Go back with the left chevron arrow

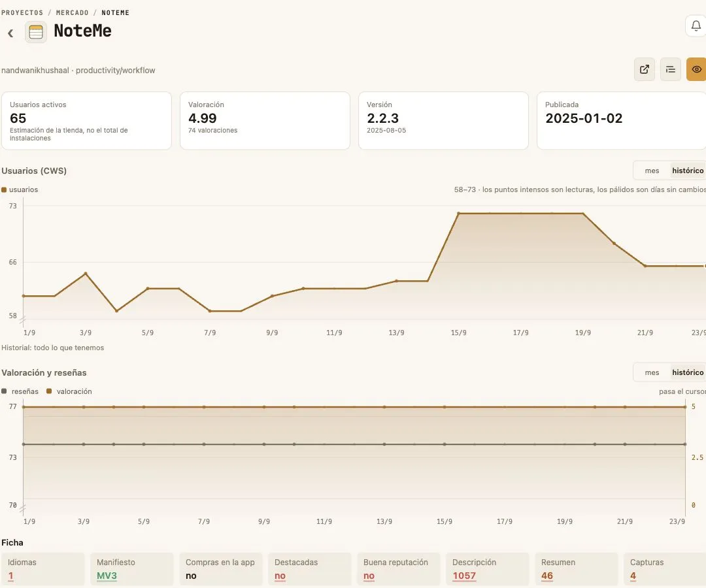(10, 33)
